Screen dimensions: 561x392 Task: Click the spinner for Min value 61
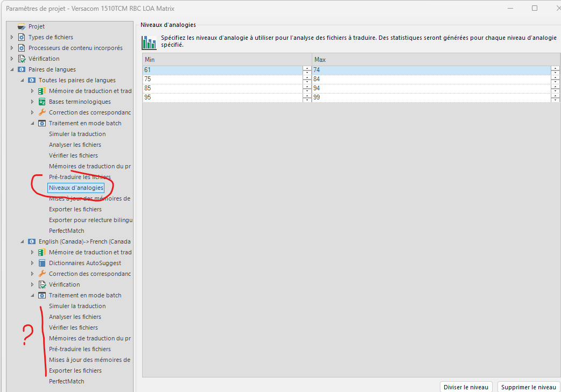[307, 70]
